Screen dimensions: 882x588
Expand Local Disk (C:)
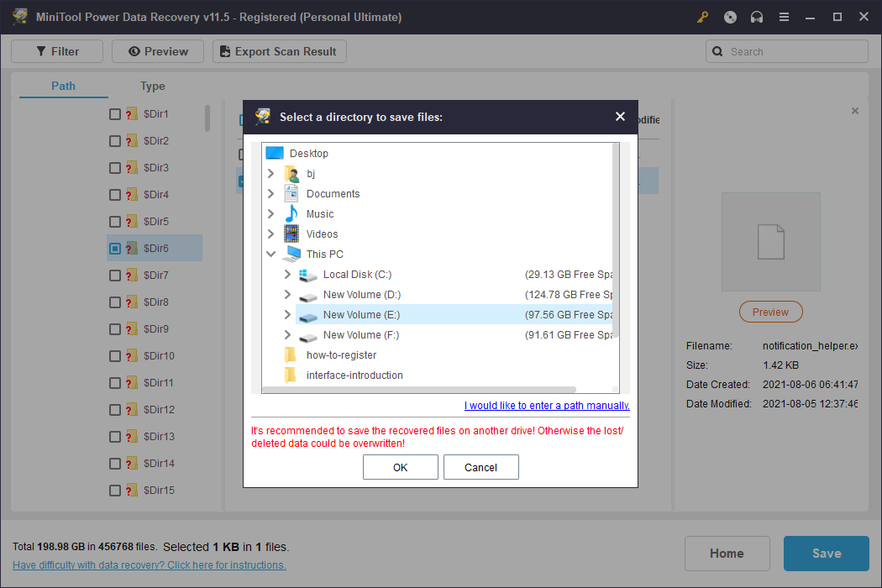[x=287, y=275]
